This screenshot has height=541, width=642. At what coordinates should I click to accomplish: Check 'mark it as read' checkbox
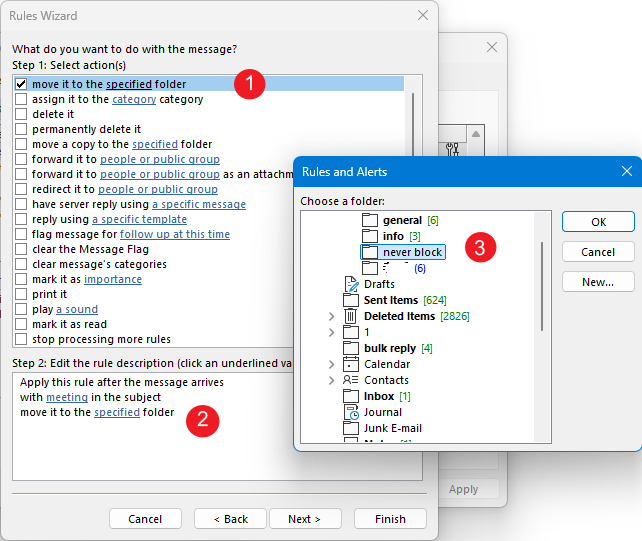point(21,324)
